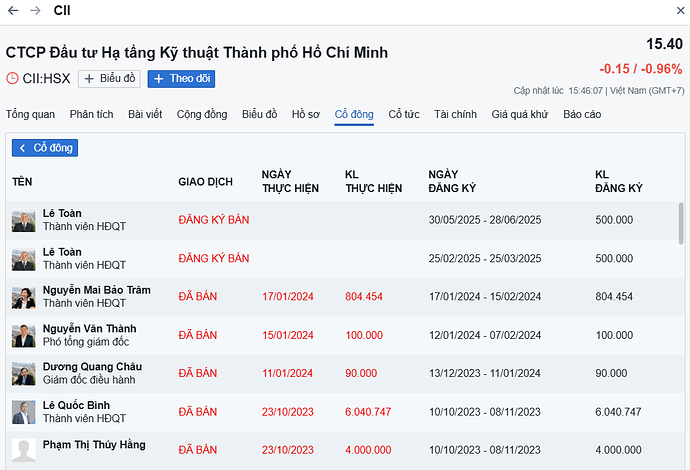Click the red clock icon beside CII:HSX
This screenshot has width=690, height=470.
[x=12, y=78]
